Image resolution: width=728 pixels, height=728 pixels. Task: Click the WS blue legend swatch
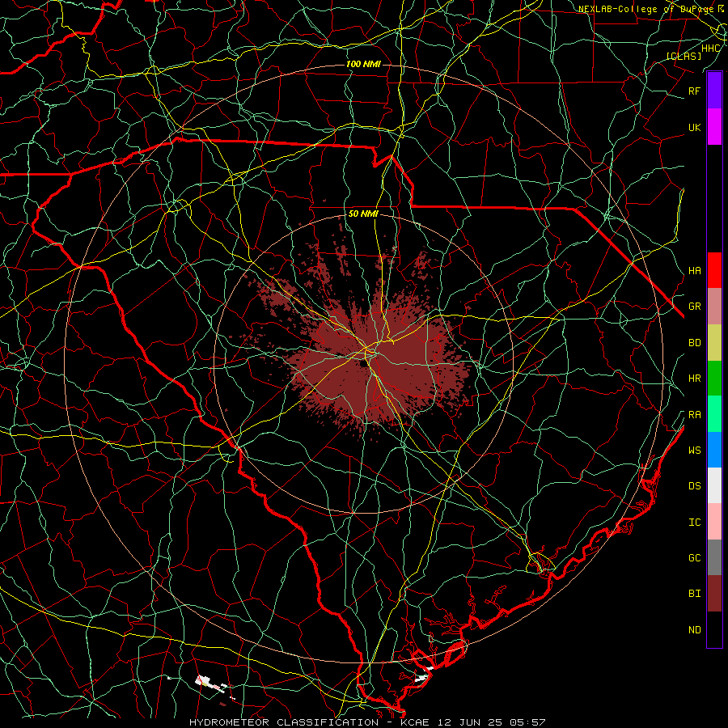pos(714,450)
